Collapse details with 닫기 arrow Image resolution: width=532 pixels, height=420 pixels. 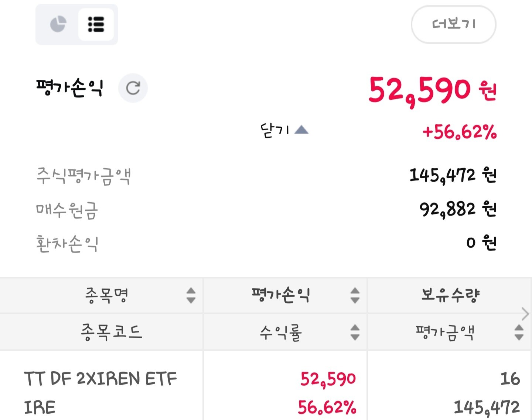pyautogui.click(x=301, y=130)
